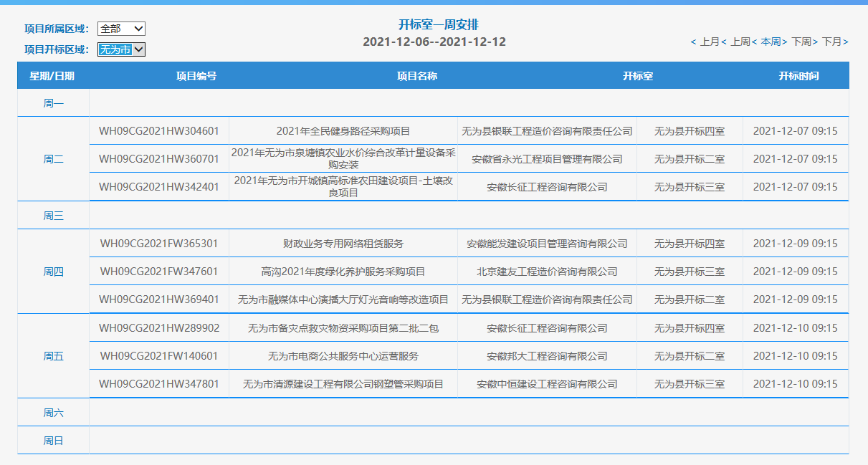The image size is (868, 465).
Task: Select the 周四 day cell
Action: [53, 272]
